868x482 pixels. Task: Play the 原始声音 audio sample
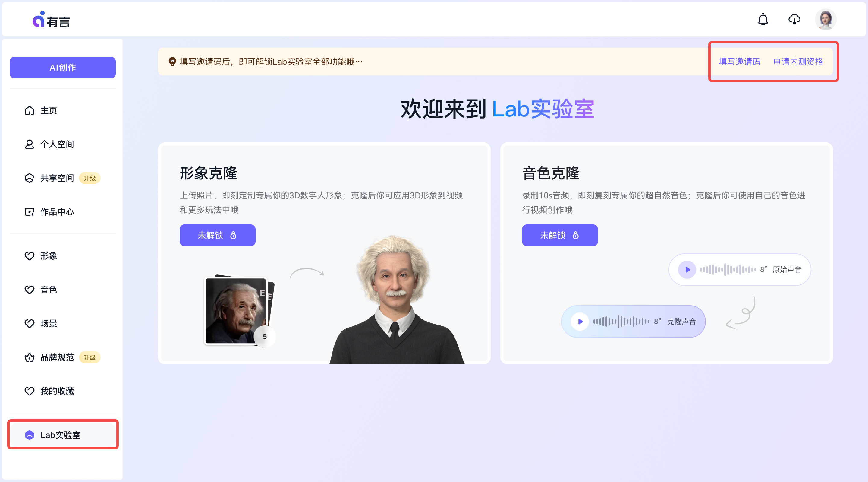tap(687, 269)
